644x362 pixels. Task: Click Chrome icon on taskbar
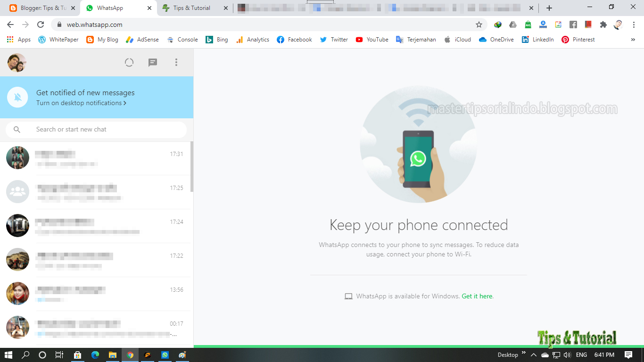point(130,355)
